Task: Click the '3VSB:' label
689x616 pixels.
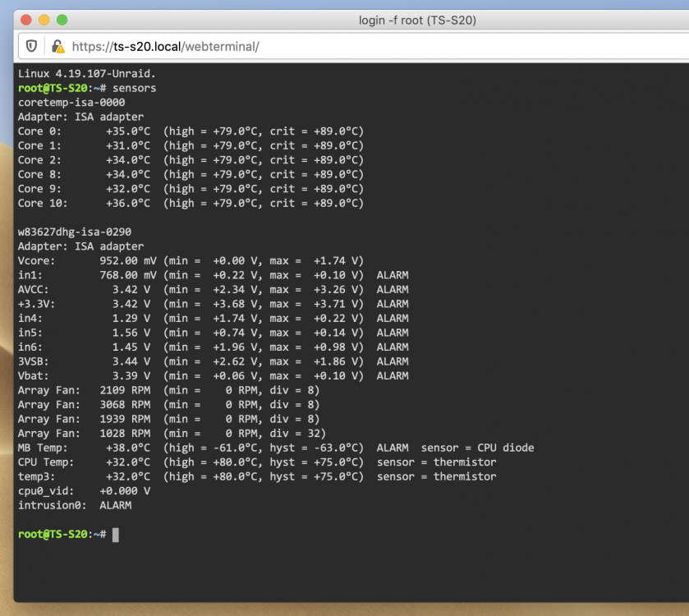Action: point(34,361)
